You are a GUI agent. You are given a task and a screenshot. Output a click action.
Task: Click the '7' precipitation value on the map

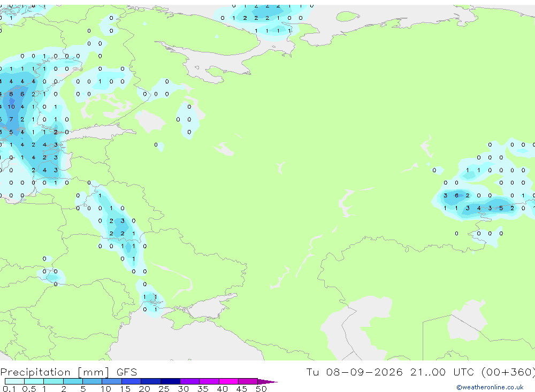point(11,119)
